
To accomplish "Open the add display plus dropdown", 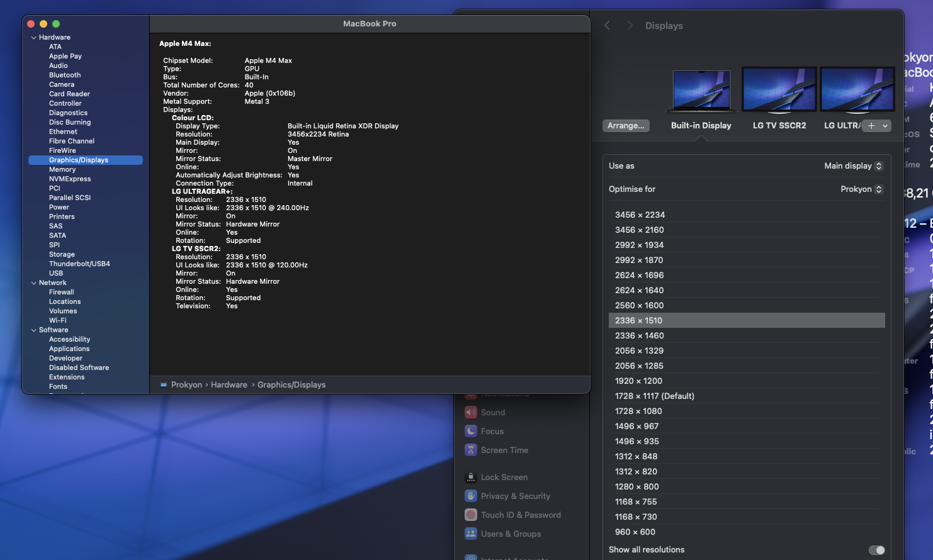I will click(x=877, y=126).
